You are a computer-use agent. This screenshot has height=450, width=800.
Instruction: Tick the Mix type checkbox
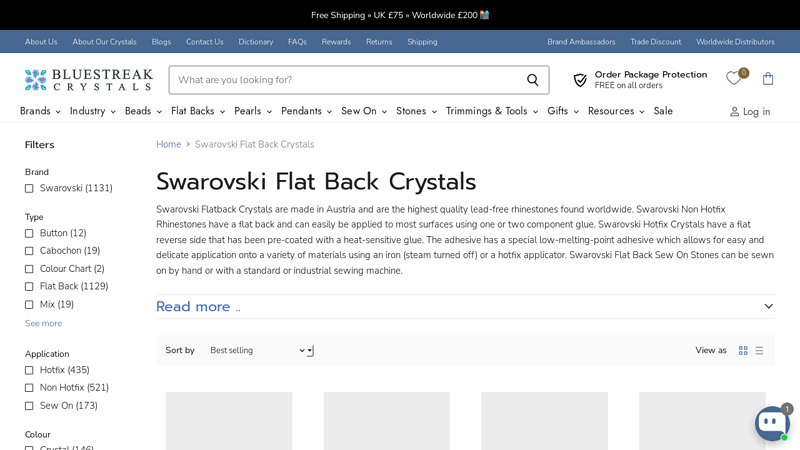coord(29,305)
